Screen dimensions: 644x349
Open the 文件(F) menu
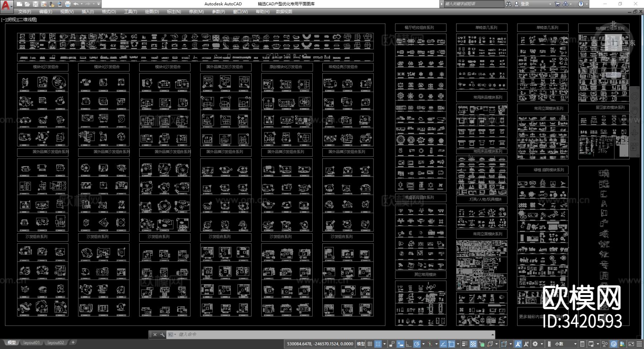point(24,11)
